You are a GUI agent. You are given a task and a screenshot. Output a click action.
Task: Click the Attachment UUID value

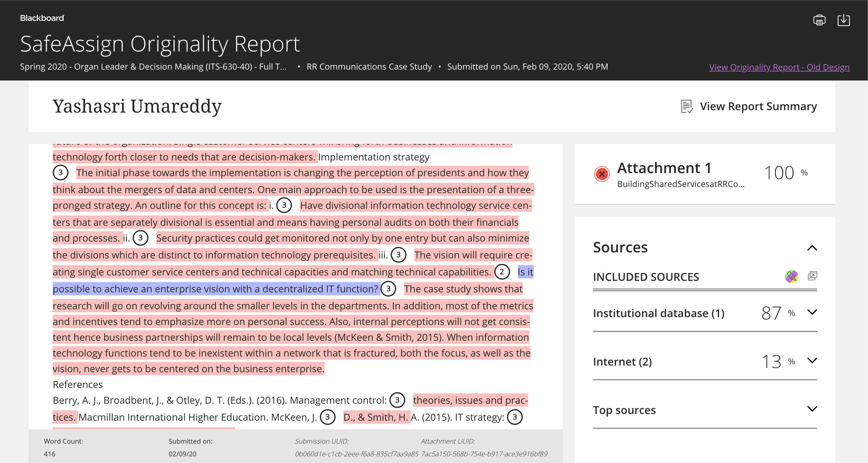484,454
